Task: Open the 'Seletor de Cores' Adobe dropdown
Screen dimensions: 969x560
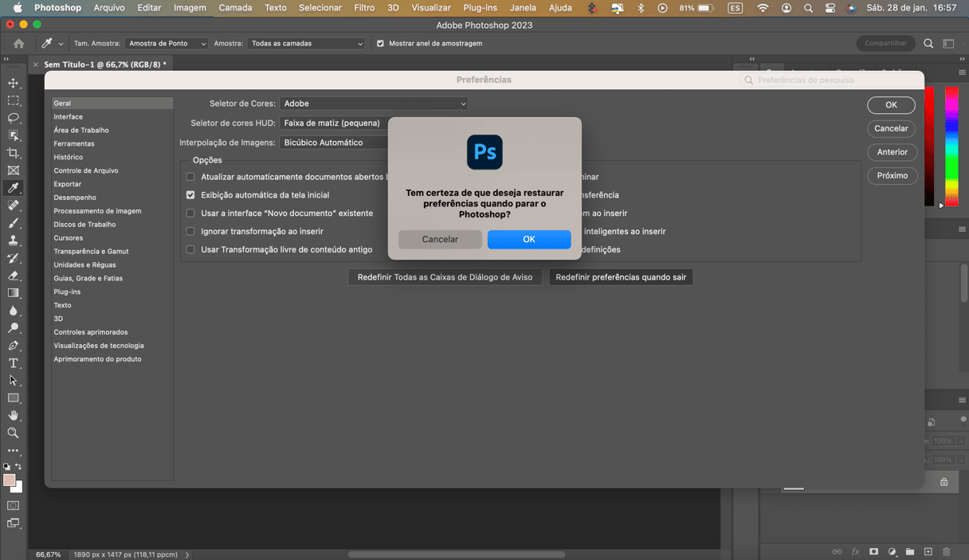Action: (x=374, y=104)
